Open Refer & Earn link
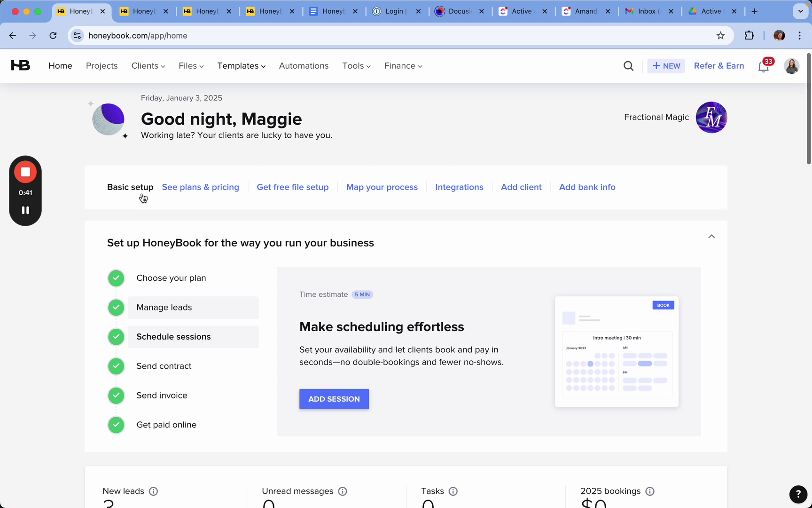Viewport: 812px width, 508px height. point(719,66)
